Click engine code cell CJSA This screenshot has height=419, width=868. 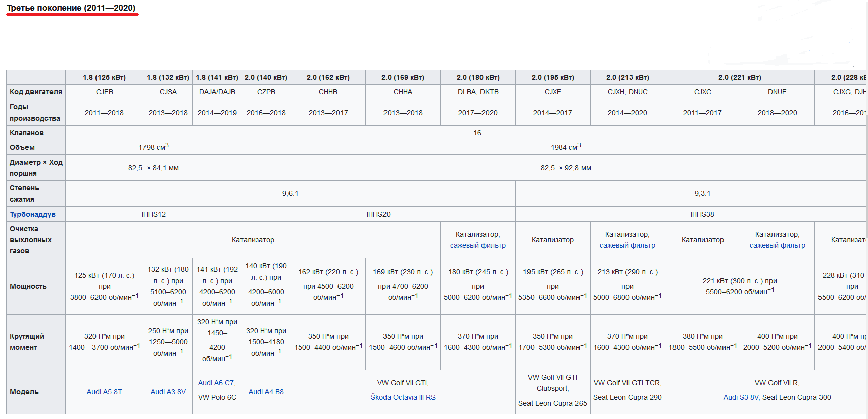click(168, 92)
